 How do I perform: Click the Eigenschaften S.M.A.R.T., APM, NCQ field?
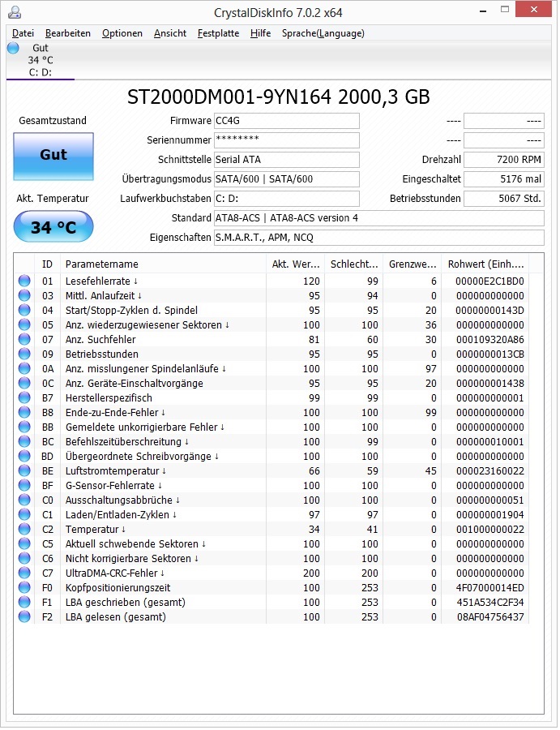[379, 238]
